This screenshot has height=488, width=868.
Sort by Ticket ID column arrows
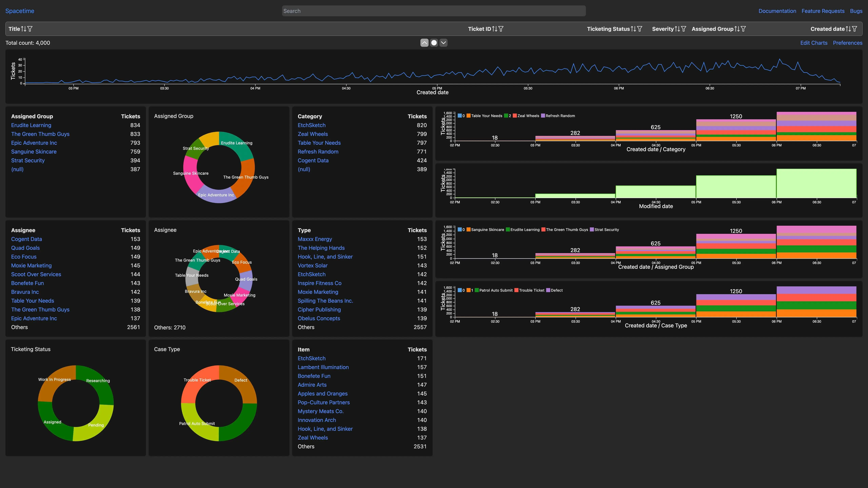coord(494,29)
